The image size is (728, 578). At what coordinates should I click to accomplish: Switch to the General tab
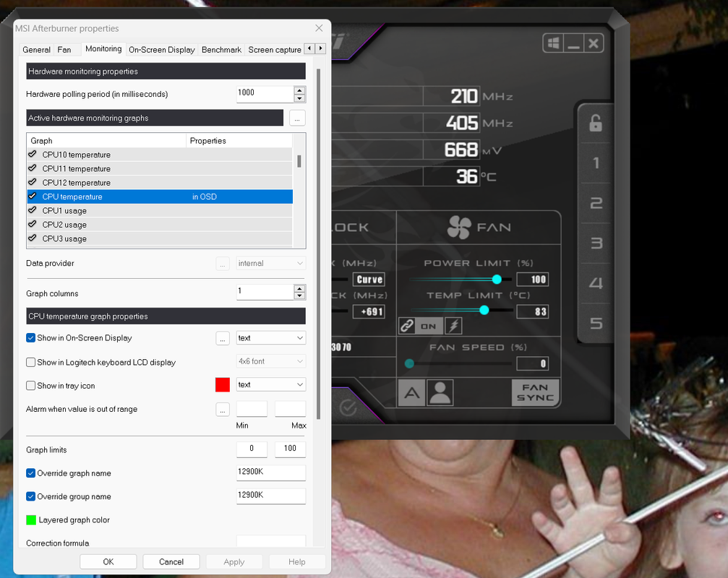(36, 50)
